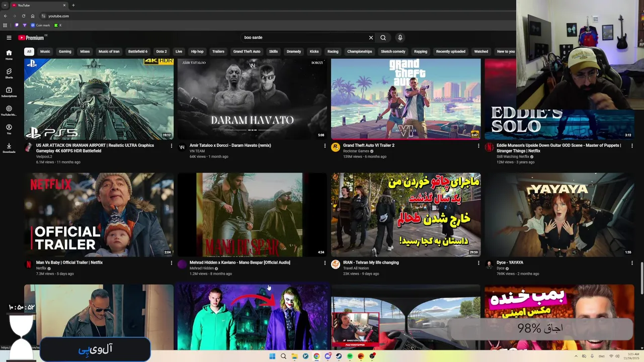The height and width of the screenshot is (362, 644).
Task: Open more options for Daram Havato video
Action: coord(325,146)
